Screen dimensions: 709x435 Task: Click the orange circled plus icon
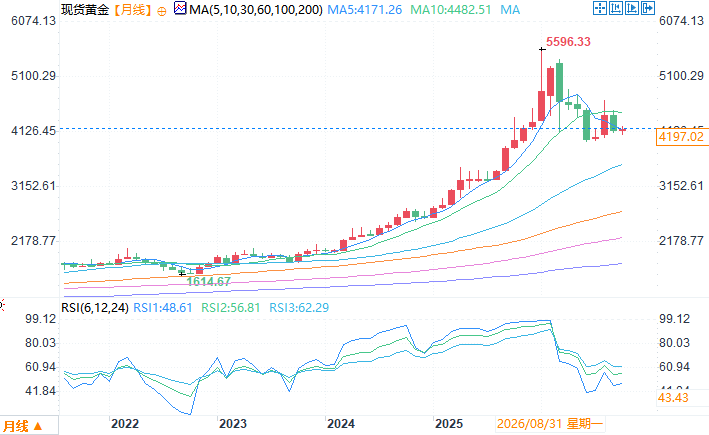(x=161, y=11)
